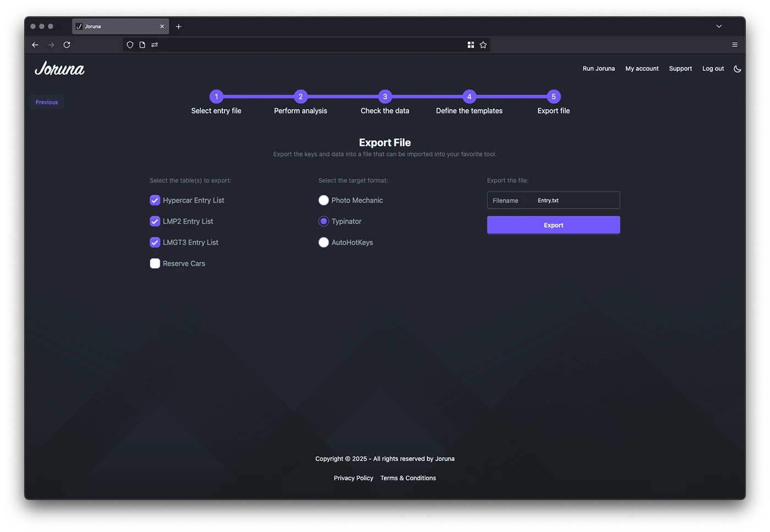Image resolution: width=770 pixels, height=532 pixels.
Task: Open the browser hamburger menu
Action: point(734,45)
